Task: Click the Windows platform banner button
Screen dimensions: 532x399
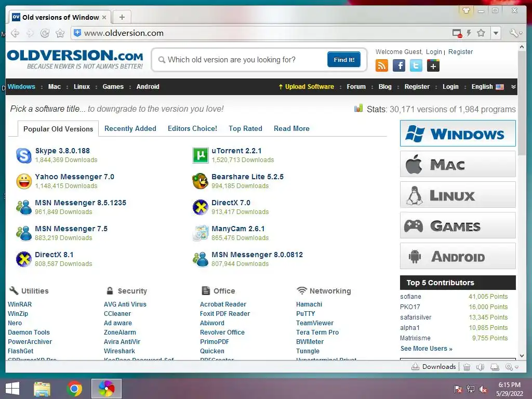Action: click(x=458, y=134)
